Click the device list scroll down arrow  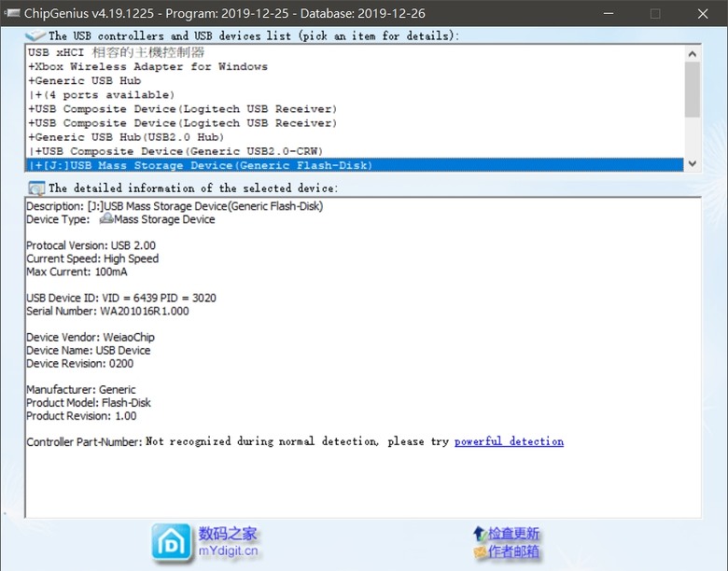[x=693, y=163]
